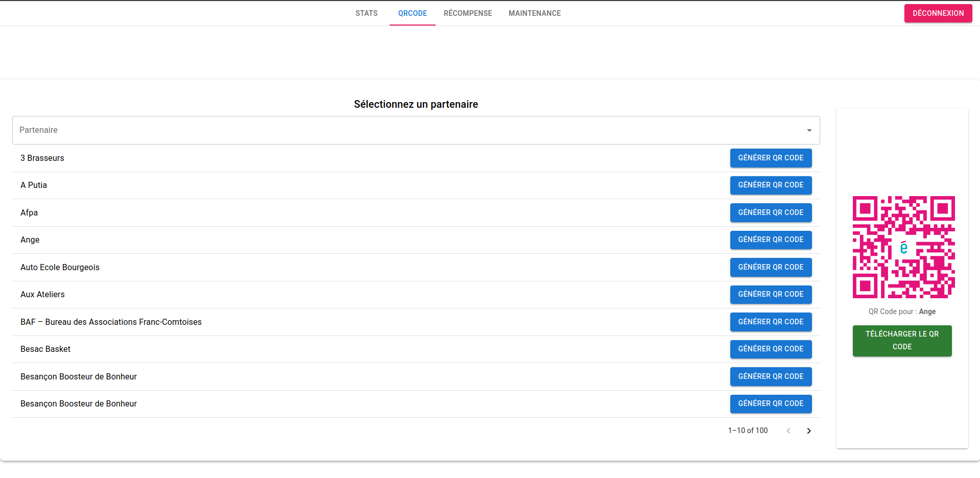This screenshot has height=478, width=980.
Task: Generate QR code for Ange
Action: [770, 240]
